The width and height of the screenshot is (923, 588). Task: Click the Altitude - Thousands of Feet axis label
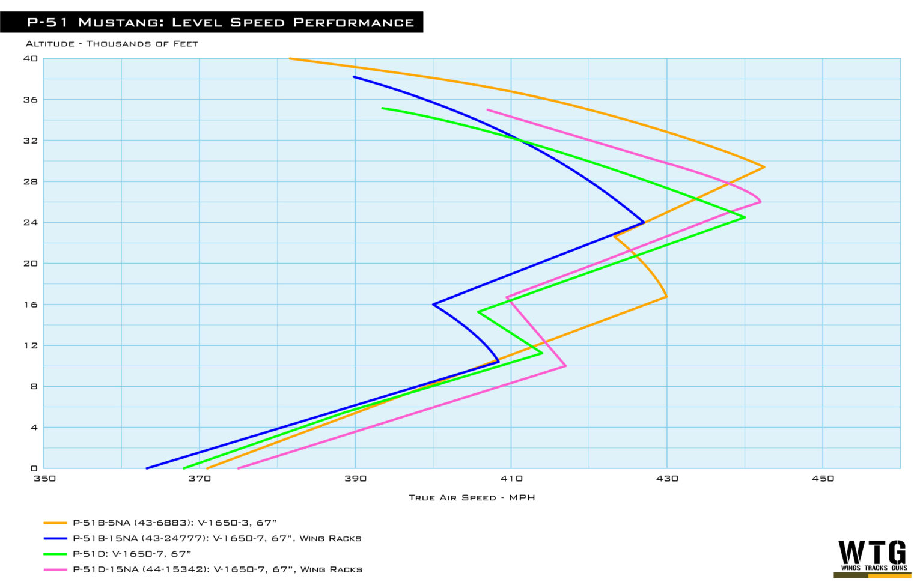(x=112, y=44)
